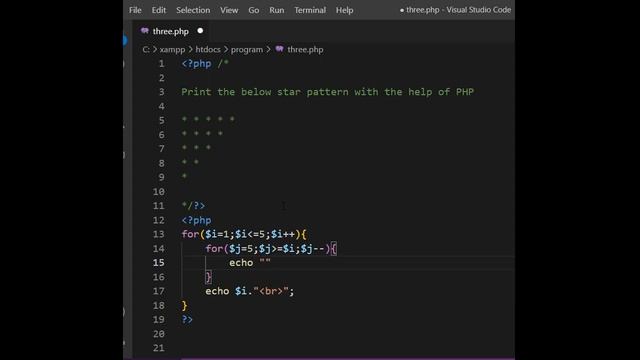Open the Go menu
The width and height of the screenshot is (640, 360).
tap(253, 10)
